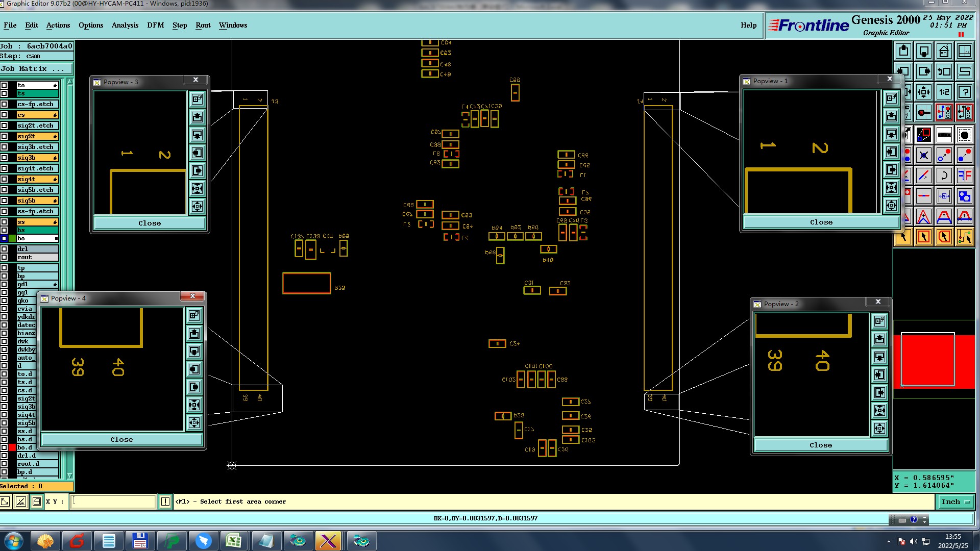Toggle the checkbox for layer sig2t

[x=4, y=136]
